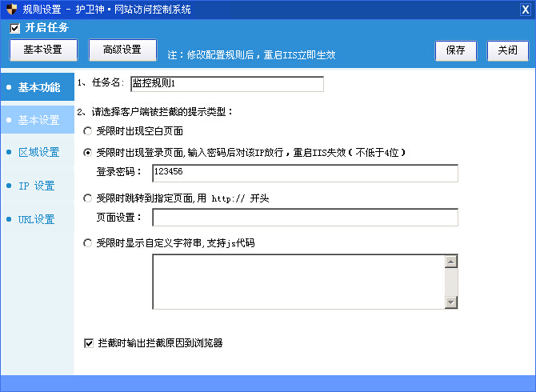Image resolution: width=536 pixels, height=392 pixels.
Task: Click the 页面设置 input field
Action: [305, 218]
